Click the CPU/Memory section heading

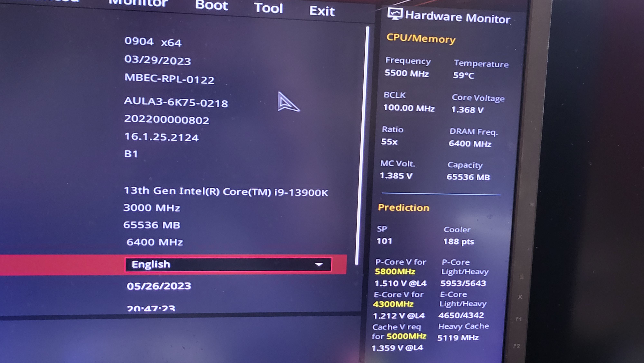coord(421,39)
